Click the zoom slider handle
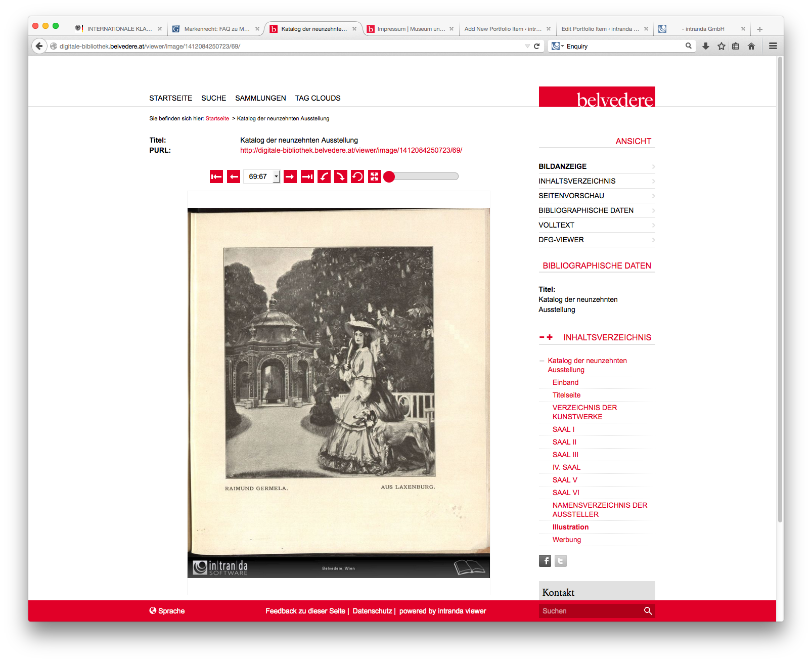This screenshot has width=812, height=662. (389, 176)
